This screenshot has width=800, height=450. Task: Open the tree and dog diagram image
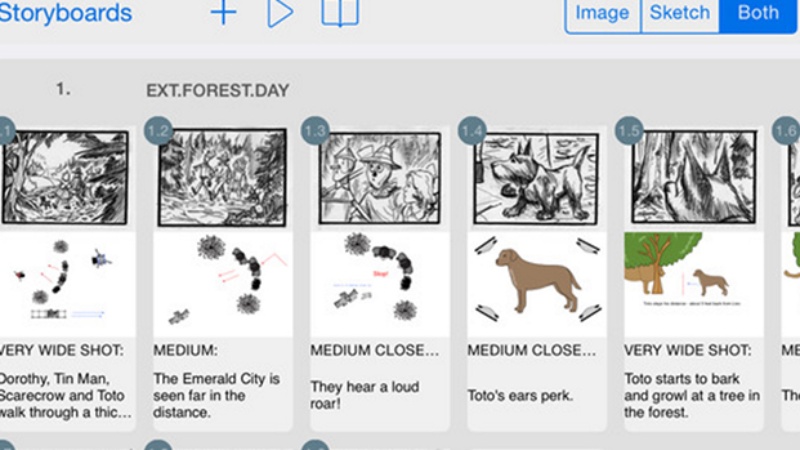tap(693, 282)
